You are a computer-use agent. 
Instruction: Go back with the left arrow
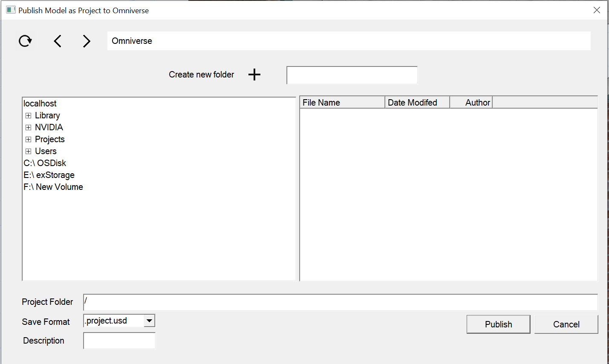click(x=58, y=41)
